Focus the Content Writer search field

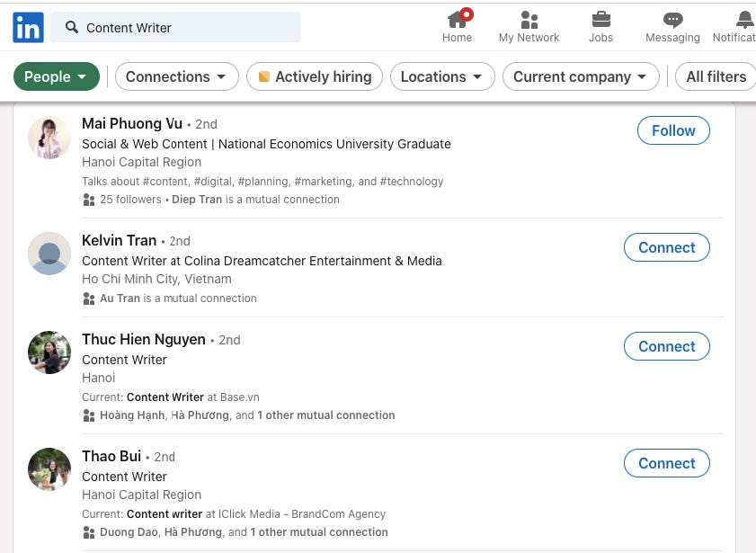175,28
